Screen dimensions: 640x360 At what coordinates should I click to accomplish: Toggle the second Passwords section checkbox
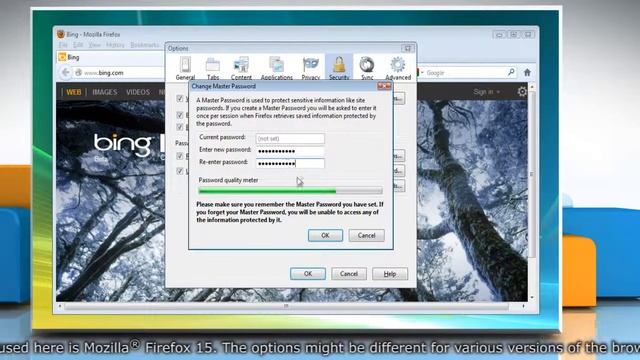click(x=180, y=171)
